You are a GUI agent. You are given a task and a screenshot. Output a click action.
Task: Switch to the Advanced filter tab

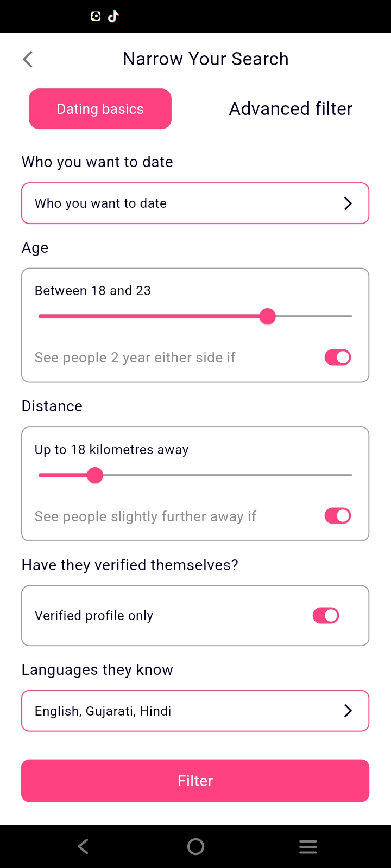point(291,108)
